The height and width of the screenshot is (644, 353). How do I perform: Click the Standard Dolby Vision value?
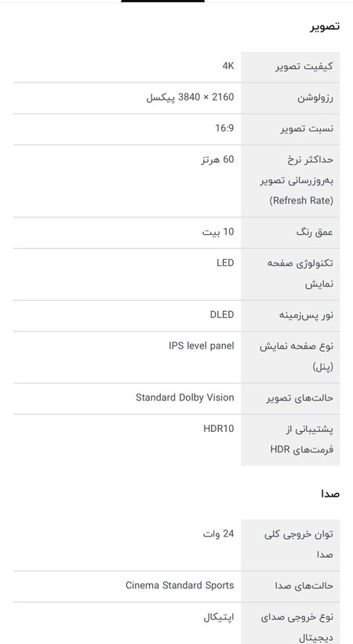click(x=185, y=397)
